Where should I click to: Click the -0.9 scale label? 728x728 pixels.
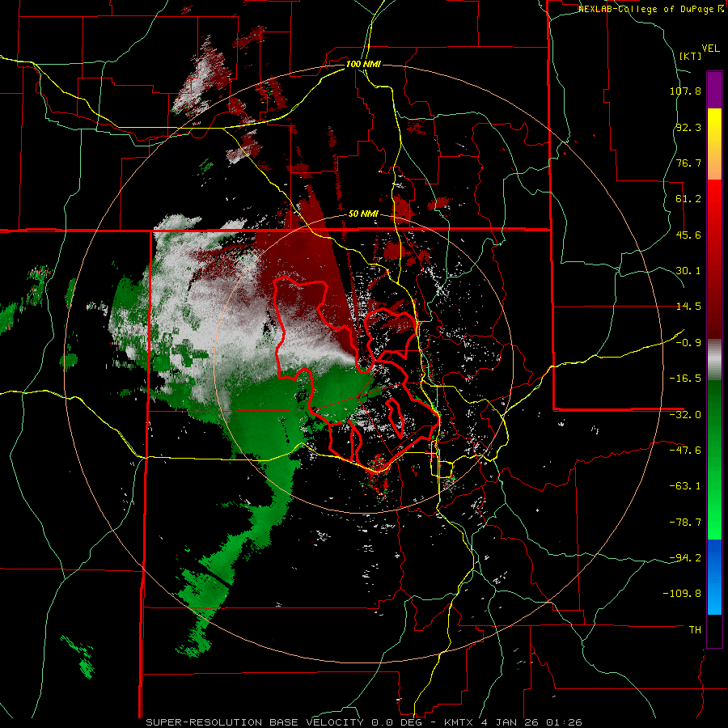(688, 343)
